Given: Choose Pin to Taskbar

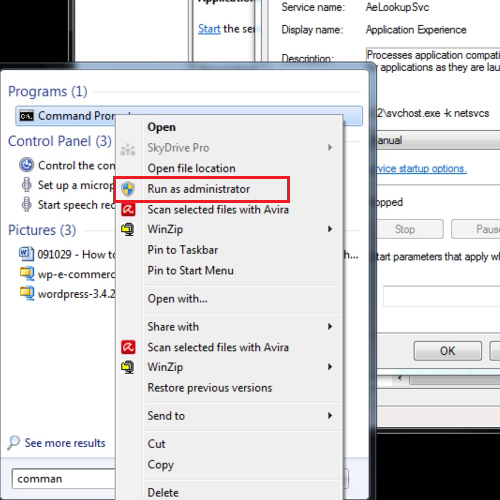Looking at the screenshot, I should (183, 250).
